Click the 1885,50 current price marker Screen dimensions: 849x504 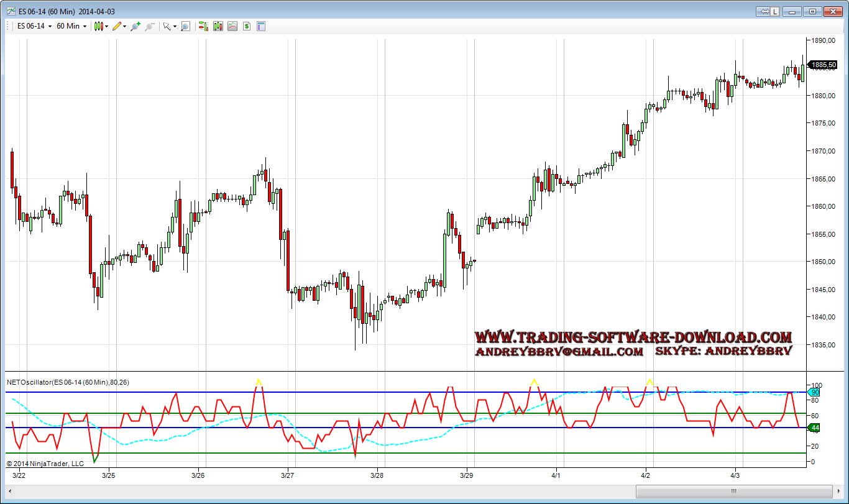[824, 65]
